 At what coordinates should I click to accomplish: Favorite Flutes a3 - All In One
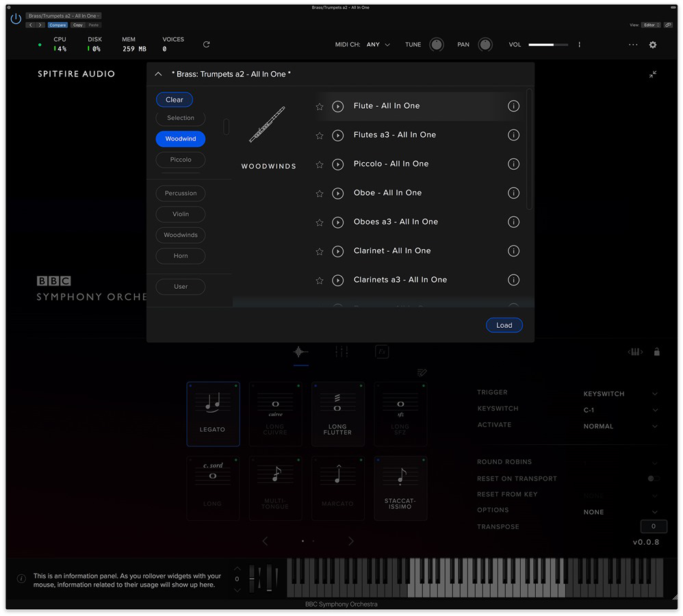pyautogui.click(x=320, y=136)
